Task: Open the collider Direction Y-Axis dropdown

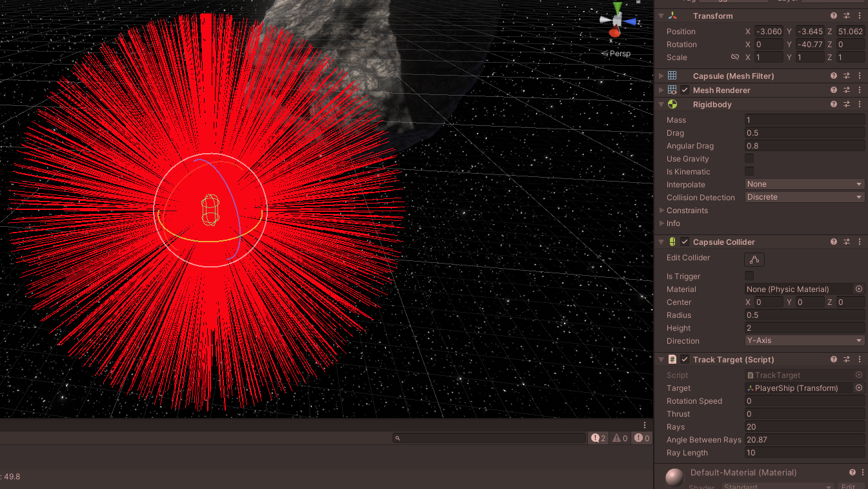Action: click(804, 341)
